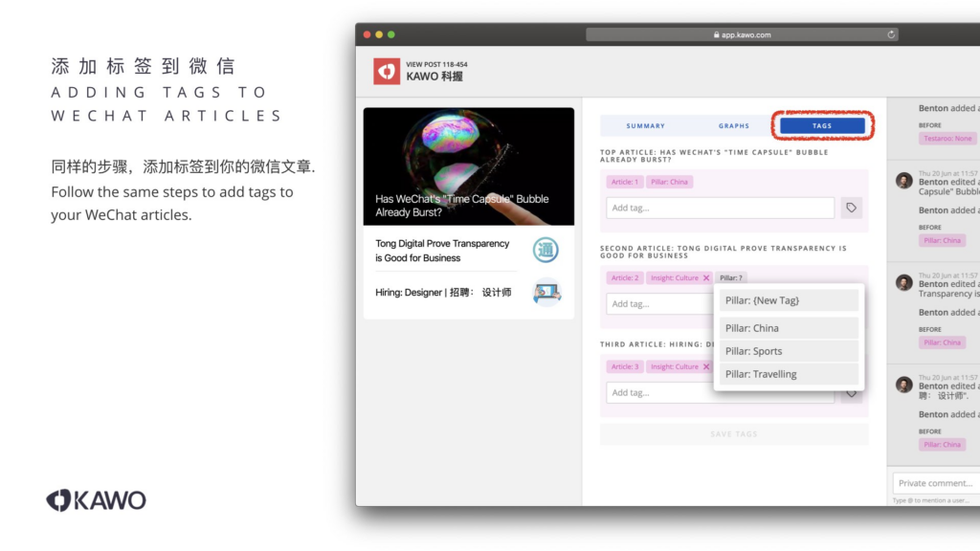Click the Hiring Designer article thumbnail icon

point(546,292)
